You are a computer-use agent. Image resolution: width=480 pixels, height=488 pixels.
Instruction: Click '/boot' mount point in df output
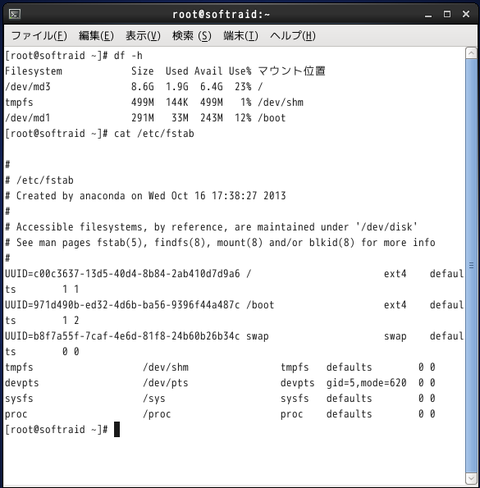pyautogui.click(x=272, y=118)
